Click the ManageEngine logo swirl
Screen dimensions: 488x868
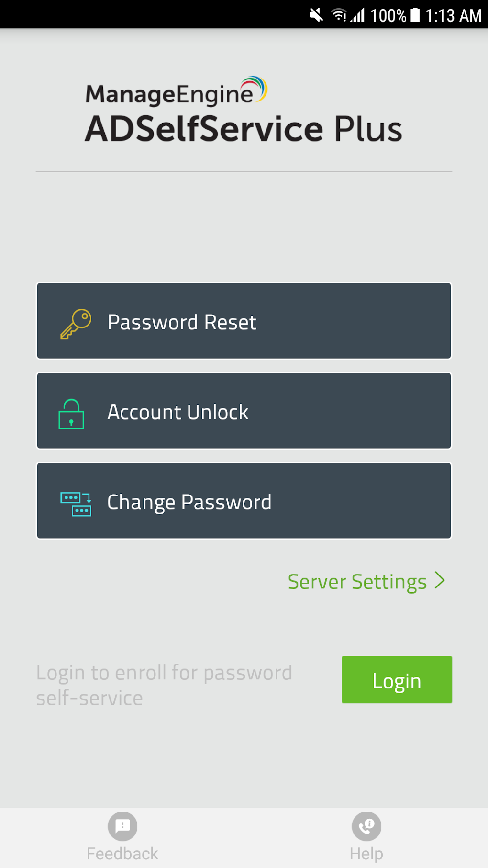[x=253, y=88]
